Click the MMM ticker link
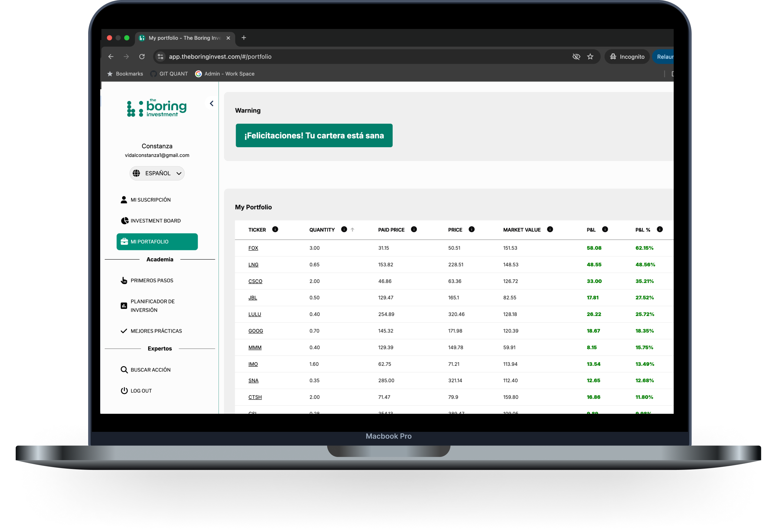Screen dimensions: 776x532 255,348
